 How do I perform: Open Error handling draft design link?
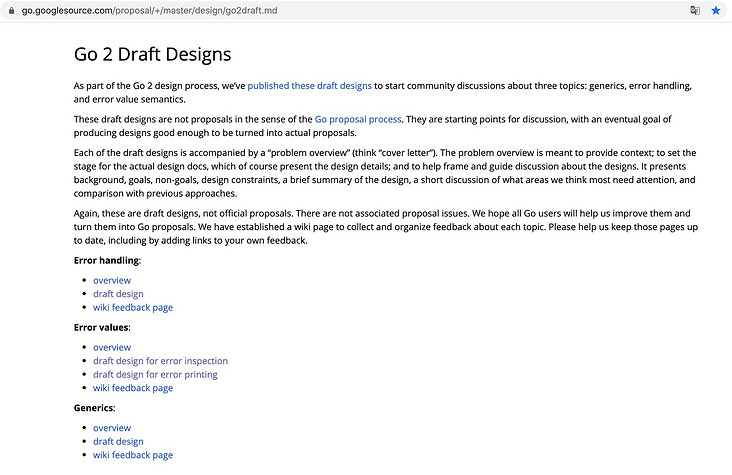pyautogui.click(x=118, y=294)
